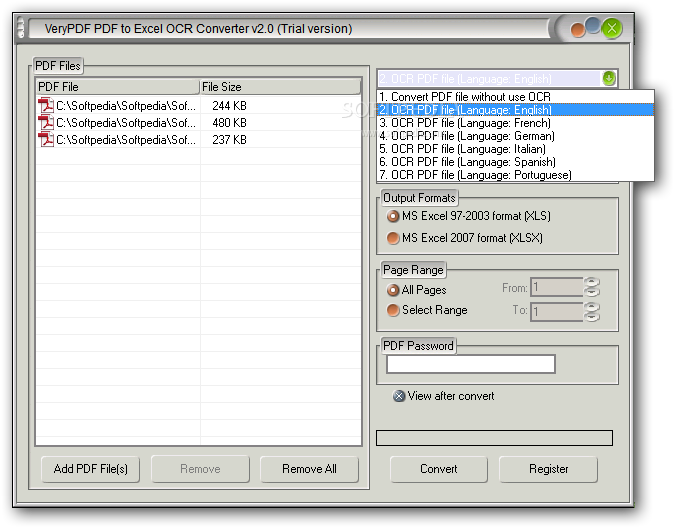
Task: Click the Remove All button
Action: point(309,469)
